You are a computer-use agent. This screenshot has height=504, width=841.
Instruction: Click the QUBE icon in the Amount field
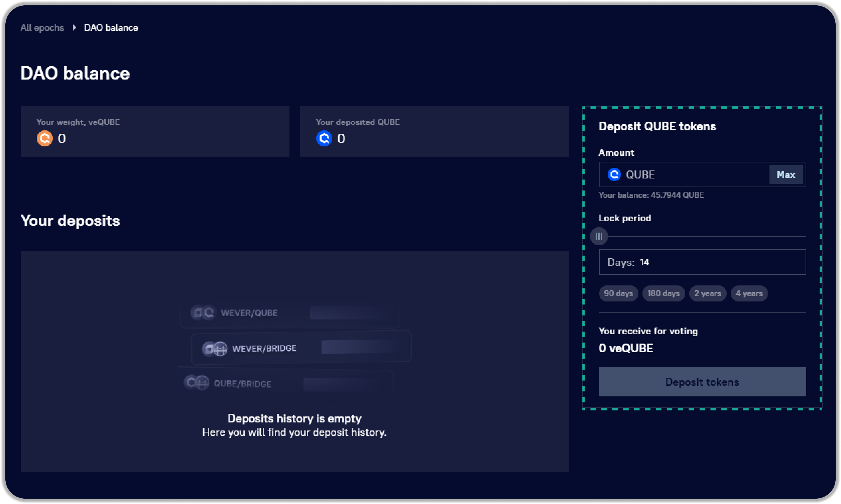[614, 174]
